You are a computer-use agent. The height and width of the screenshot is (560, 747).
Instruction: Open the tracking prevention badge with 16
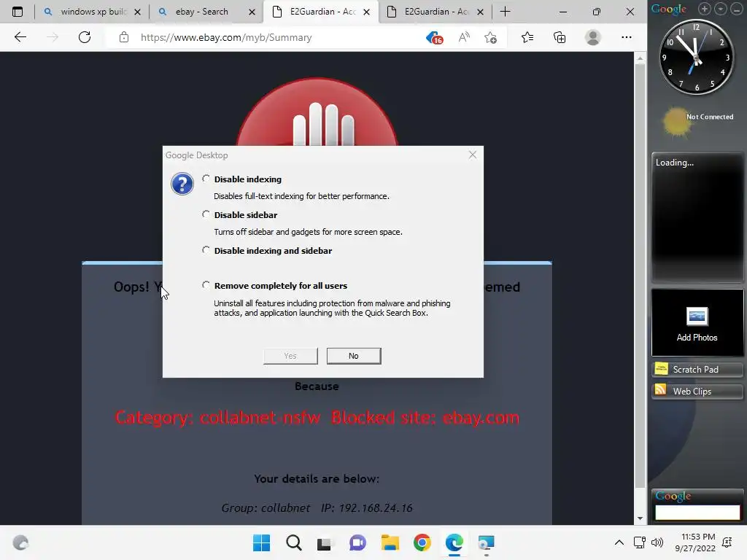pyautogui.click(x=434, y=38)
